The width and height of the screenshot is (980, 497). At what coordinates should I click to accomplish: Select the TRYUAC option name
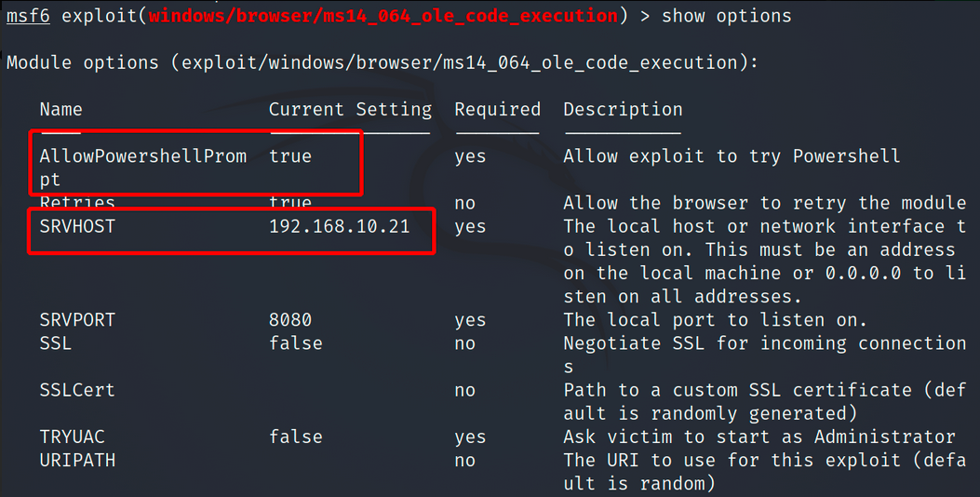point(72,437)
